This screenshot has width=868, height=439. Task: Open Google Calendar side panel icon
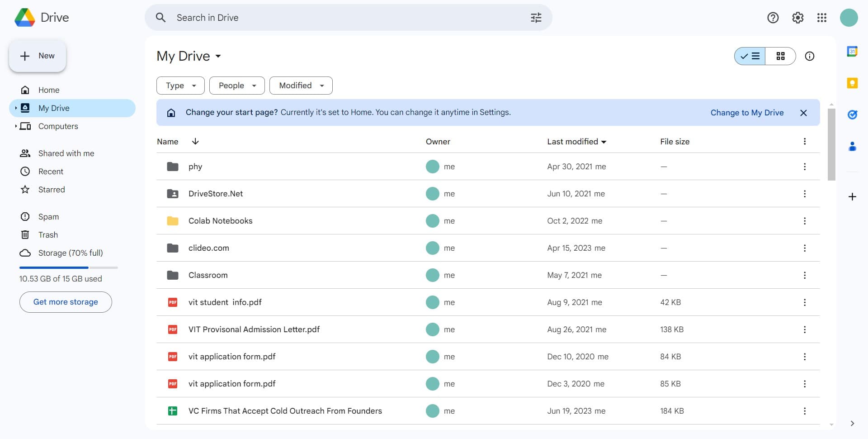point(852,52)
